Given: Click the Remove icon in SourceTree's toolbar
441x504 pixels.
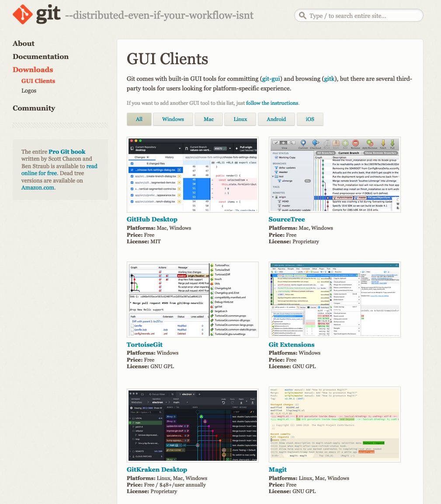Looking at the screenshot, I should (355, 143).
